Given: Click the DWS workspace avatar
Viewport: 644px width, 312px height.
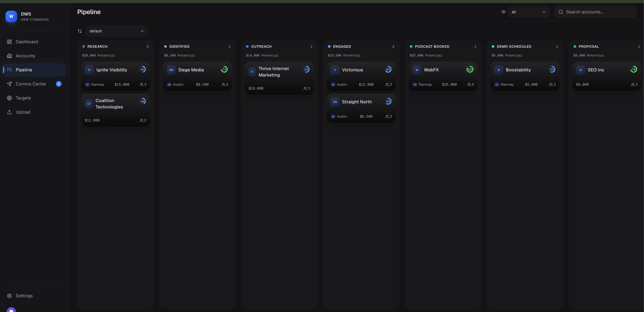Looking at the screenshot, I should tap(11, 16).
